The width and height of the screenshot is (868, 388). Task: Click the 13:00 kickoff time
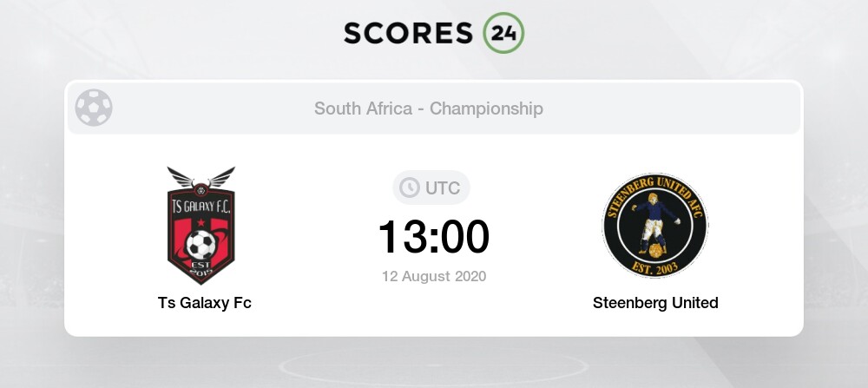(433, 236)
